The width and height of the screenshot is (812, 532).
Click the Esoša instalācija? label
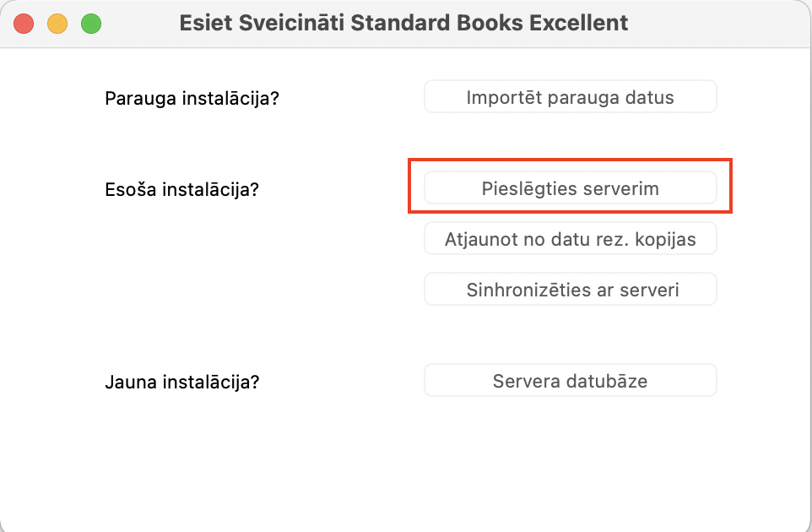[181, 188]
